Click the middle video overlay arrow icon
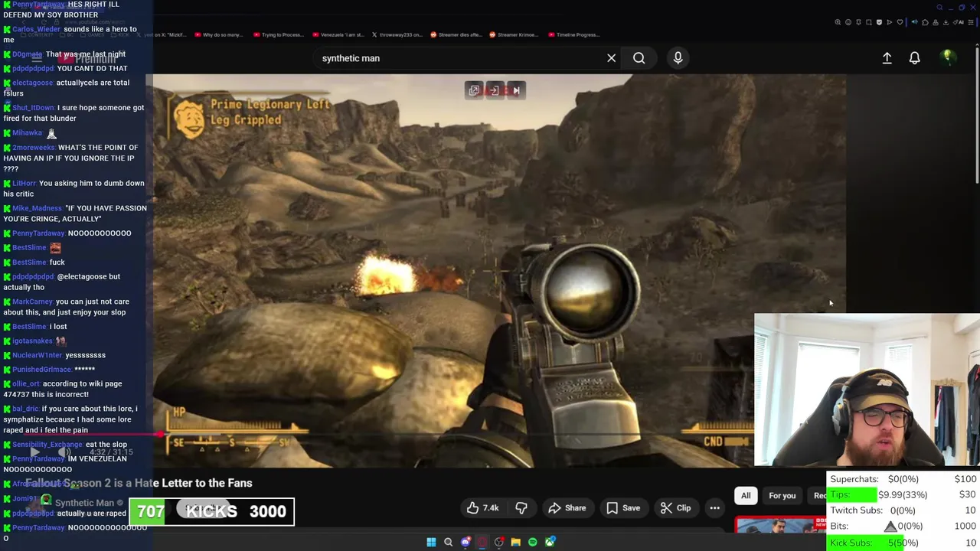The width and height of the screenshot is (980, 551). (495, 90)
